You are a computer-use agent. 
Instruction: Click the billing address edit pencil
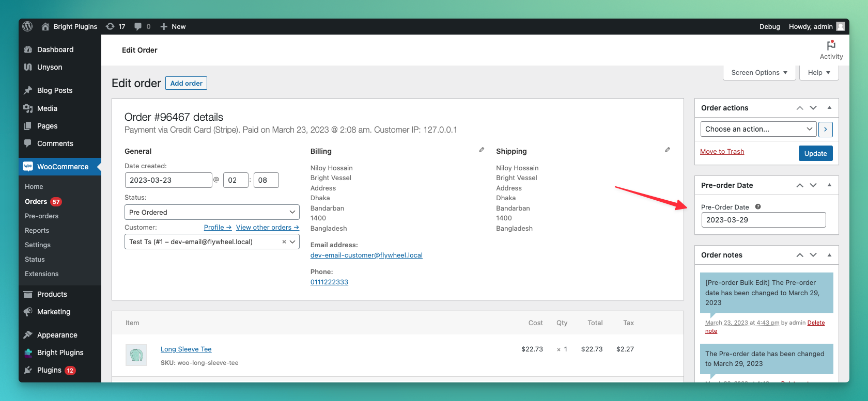(x=482, y=150)
